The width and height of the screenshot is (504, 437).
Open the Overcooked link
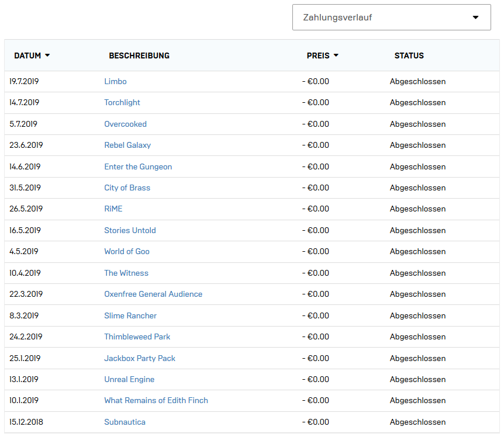pos(125,124)
